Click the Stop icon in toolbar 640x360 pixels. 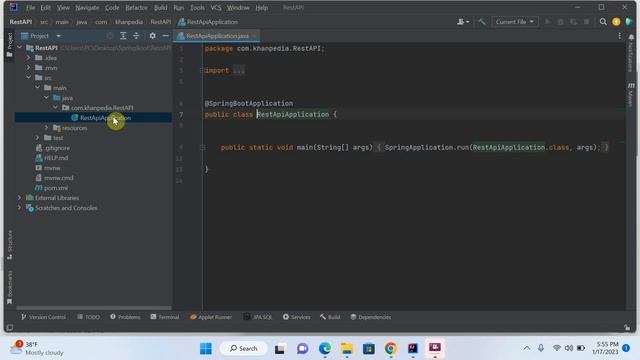coord(587,22)
